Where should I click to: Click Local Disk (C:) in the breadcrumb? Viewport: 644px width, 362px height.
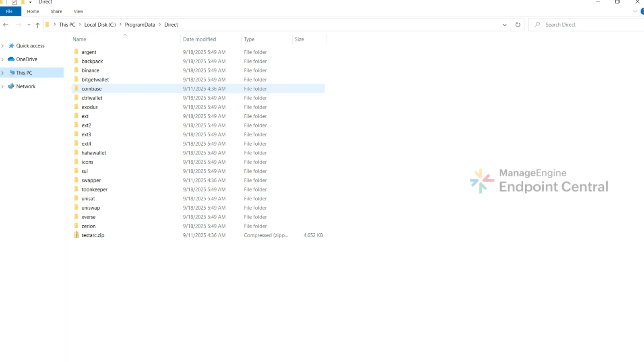pos(100,25)
